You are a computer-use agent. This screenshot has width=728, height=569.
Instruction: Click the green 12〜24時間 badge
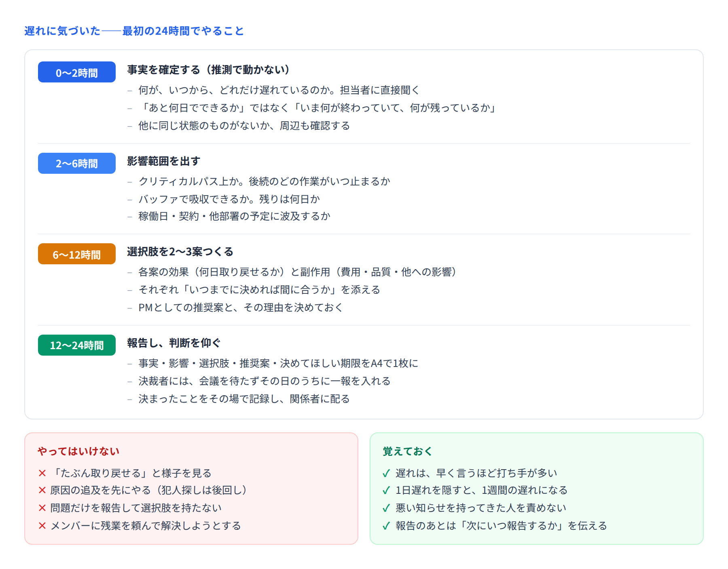pos(77,345)
